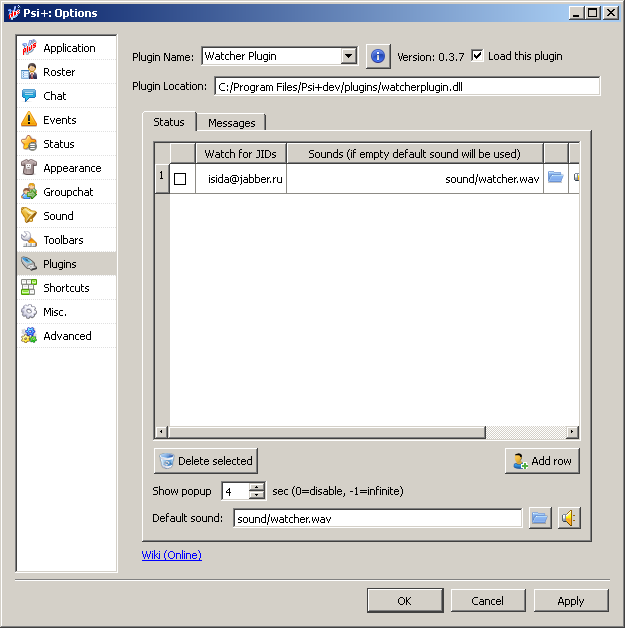Click the Delete selected button

[x=206, y=461]
